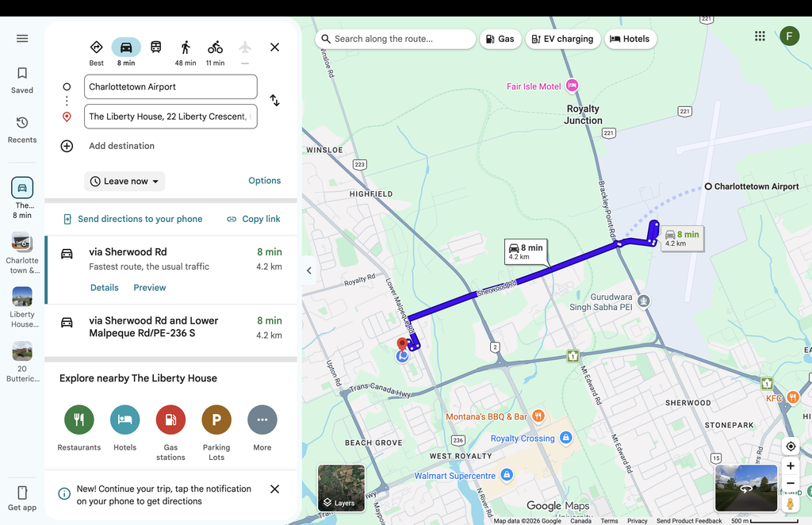Screen dimensions: 812x525
Task: Explore nearby Hotels icon
Action: point(124,420)
